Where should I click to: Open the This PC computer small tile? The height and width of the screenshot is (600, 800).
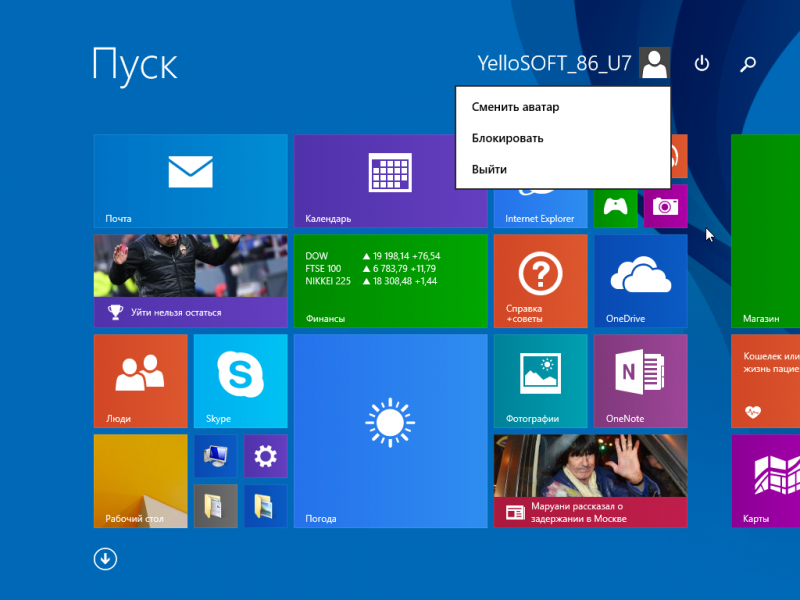215,456
